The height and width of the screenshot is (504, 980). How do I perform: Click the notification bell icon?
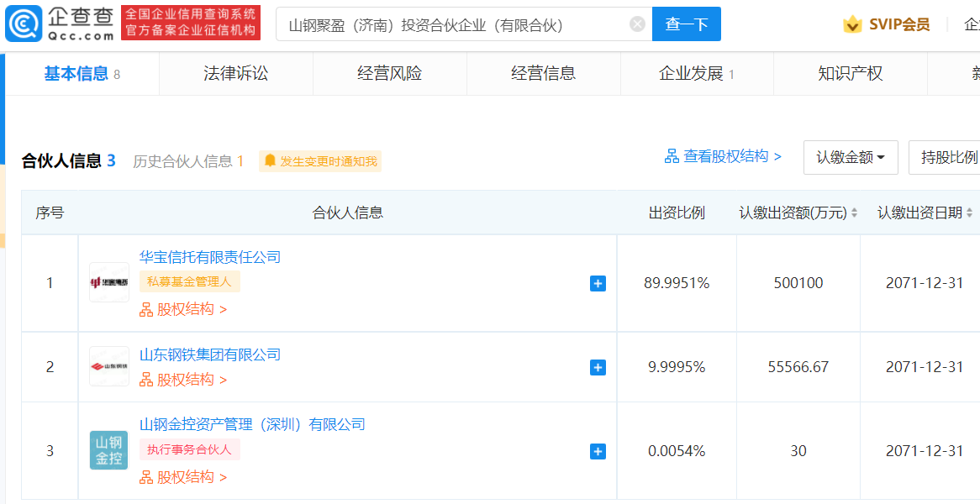point(270,161)
